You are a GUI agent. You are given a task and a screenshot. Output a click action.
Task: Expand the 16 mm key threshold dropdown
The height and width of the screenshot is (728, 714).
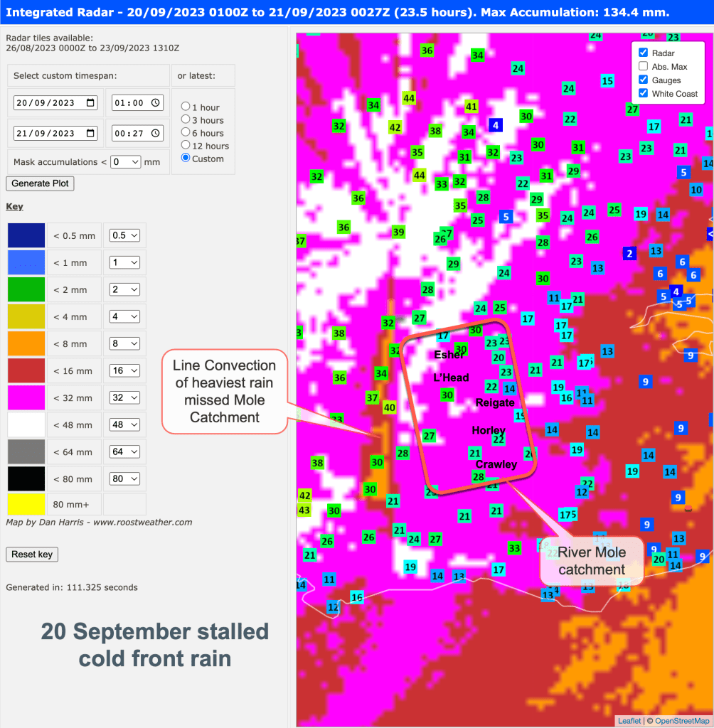124,371
